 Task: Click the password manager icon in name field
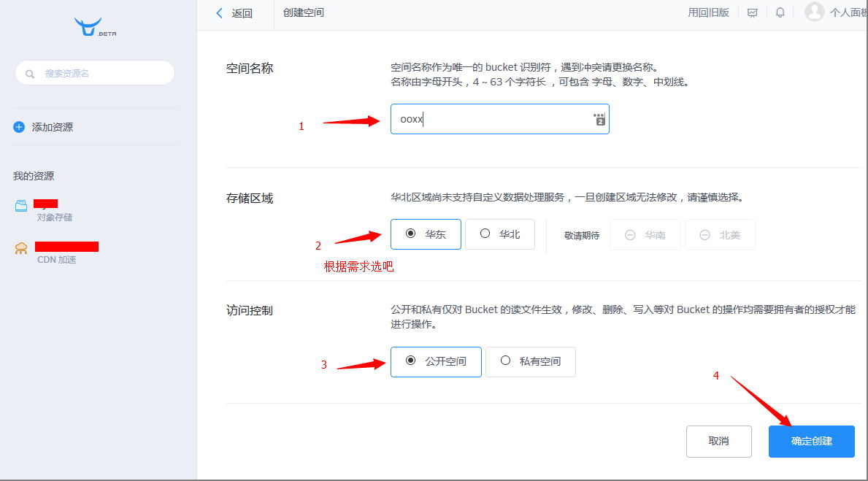[x=599, y=119]
